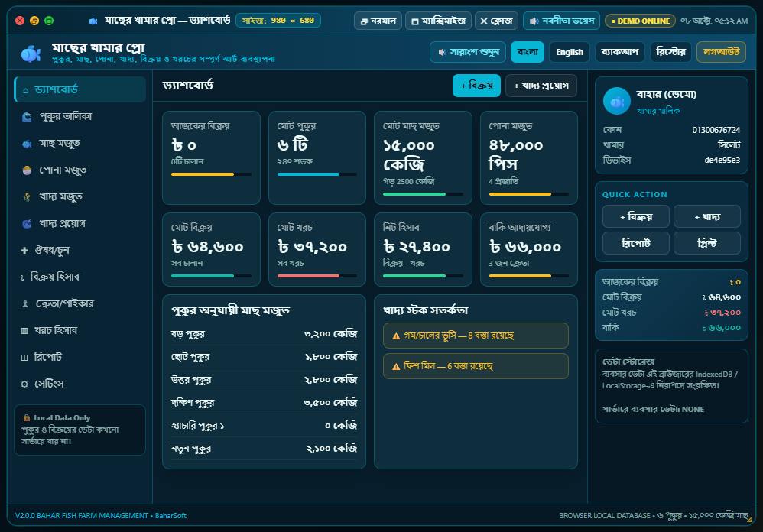The width and height of the screenshot is (763, 532).
Task: Click the home icon beside ড্যাশবোর্ড
Action: tap(25, 90)
